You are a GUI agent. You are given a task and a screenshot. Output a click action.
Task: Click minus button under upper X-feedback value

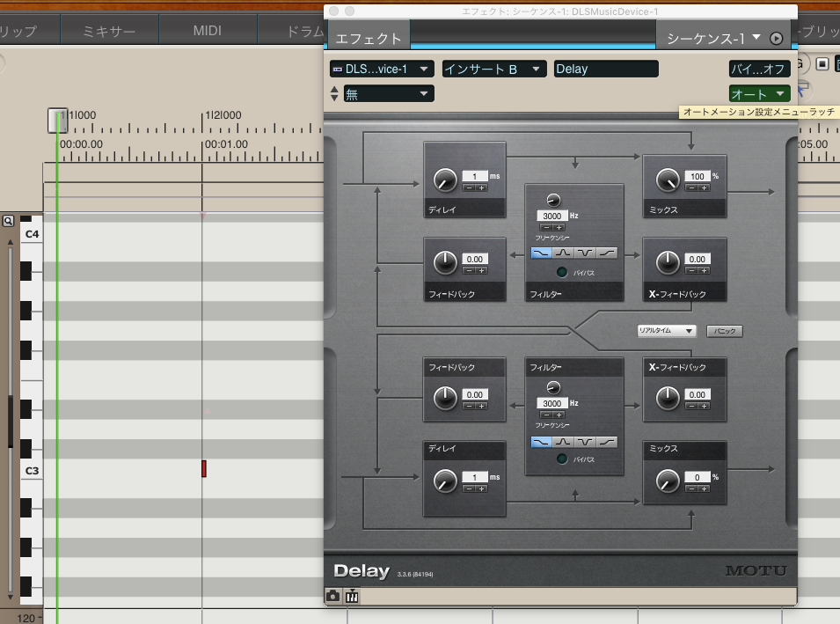point(691,271)
